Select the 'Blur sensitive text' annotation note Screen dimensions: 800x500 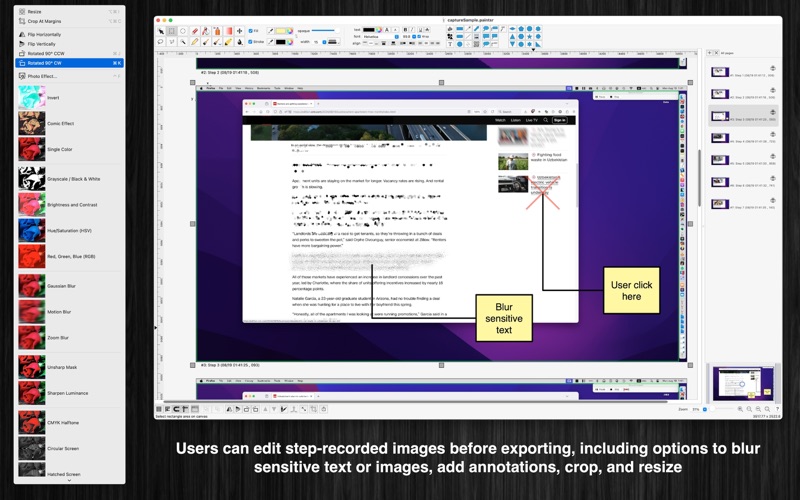504,318
